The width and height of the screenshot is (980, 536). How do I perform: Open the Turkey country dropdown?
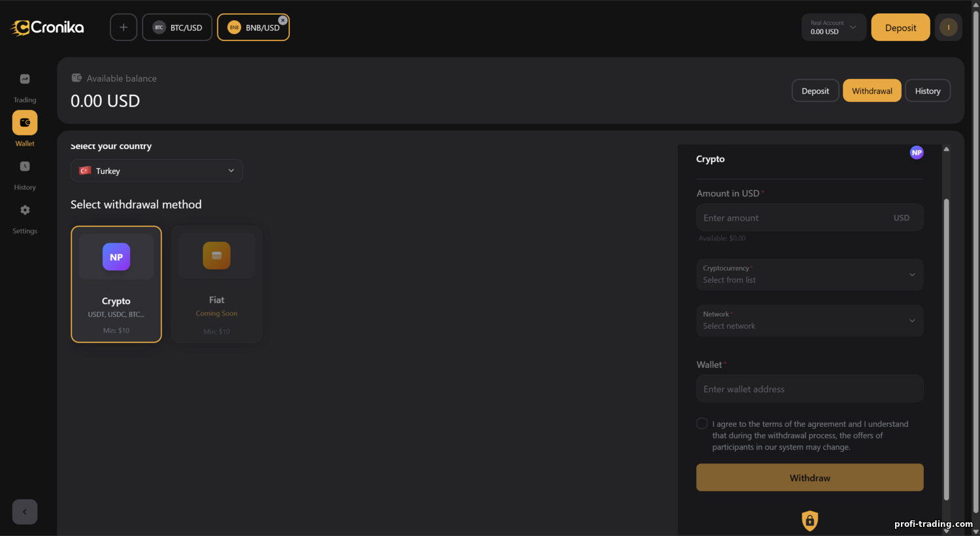pyautogui.click(x=157, y=171)
